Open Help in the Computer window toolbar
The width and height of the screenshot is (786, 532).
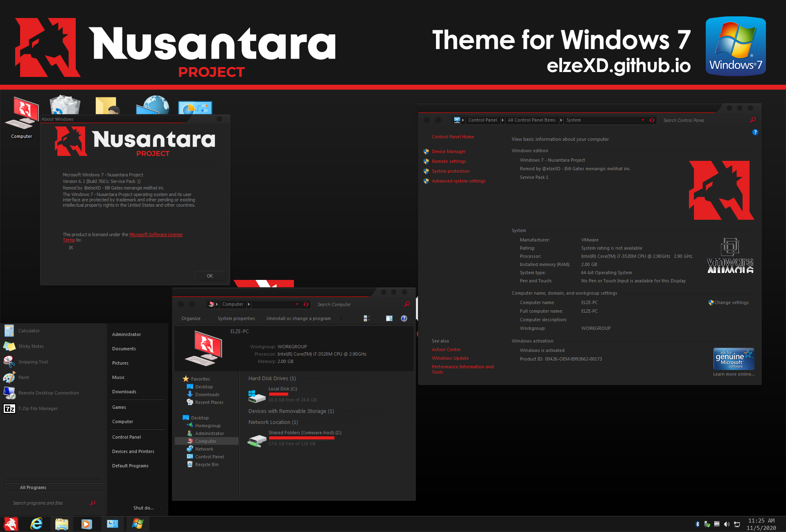coord(404,318)
